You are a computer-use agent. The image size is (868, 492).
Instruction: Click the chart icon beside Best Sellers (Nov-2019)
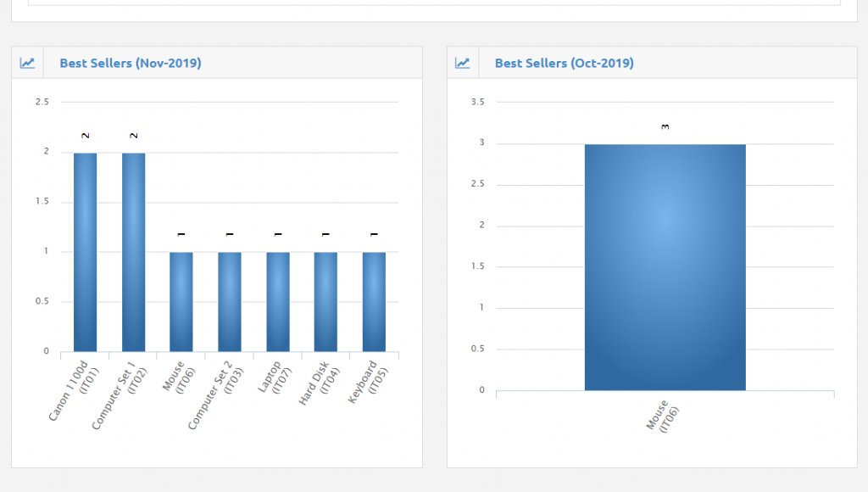pyautogui.click(x=27, y=63)
